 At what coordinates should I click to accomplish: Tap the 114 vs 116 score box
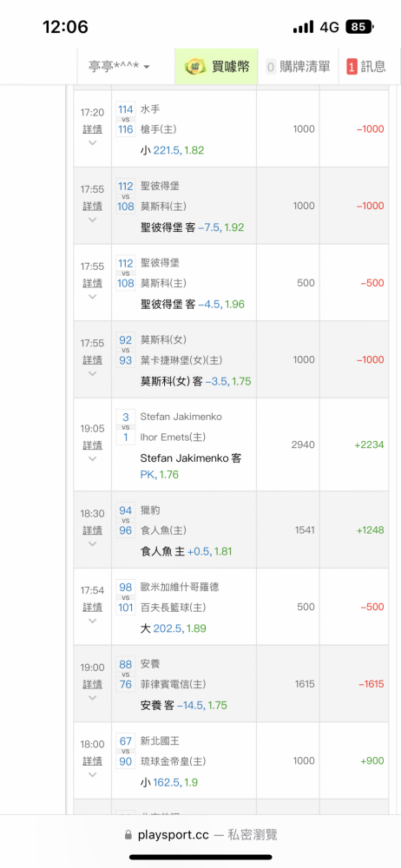click(x=126, y=119)
